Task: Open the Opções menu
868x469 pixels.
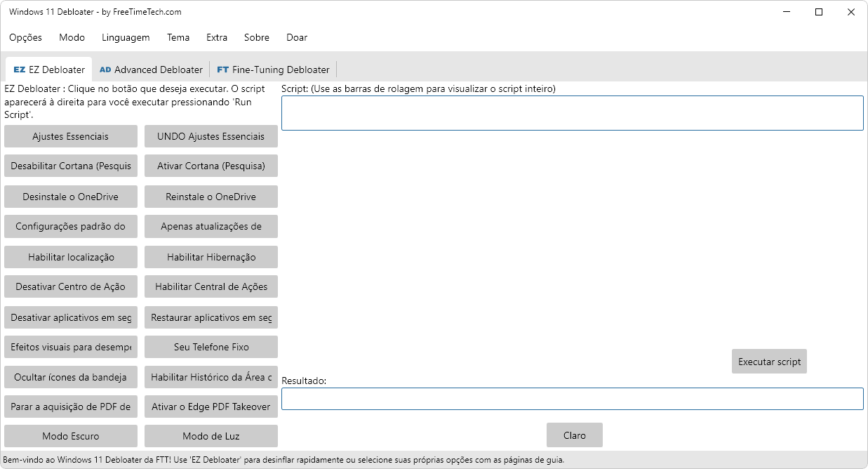Action: point(26,37)
